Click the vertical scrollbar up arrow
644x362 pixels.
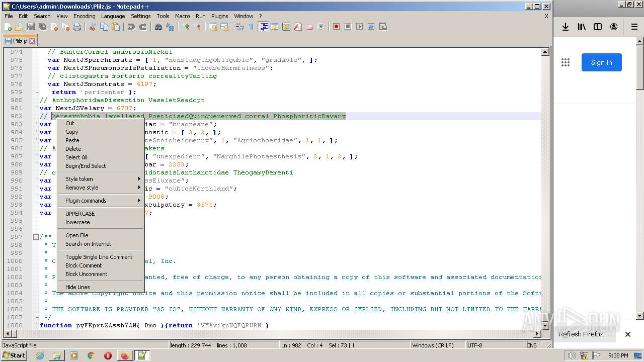(x=545, y=52)
